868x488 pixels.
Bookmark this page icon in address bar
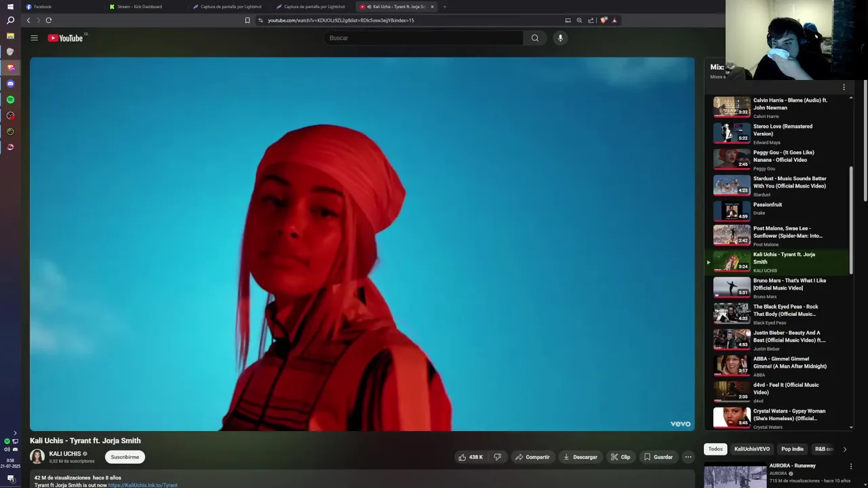[x=248, y=20]
